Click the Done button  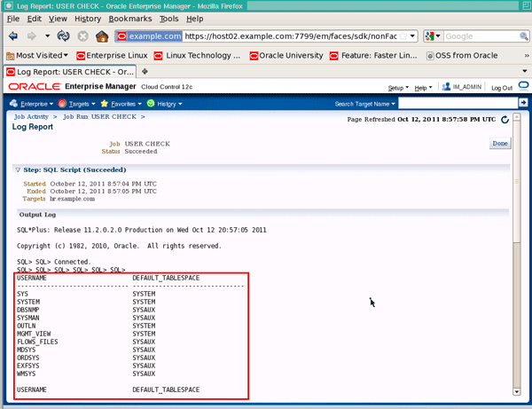tap(500, 143)
